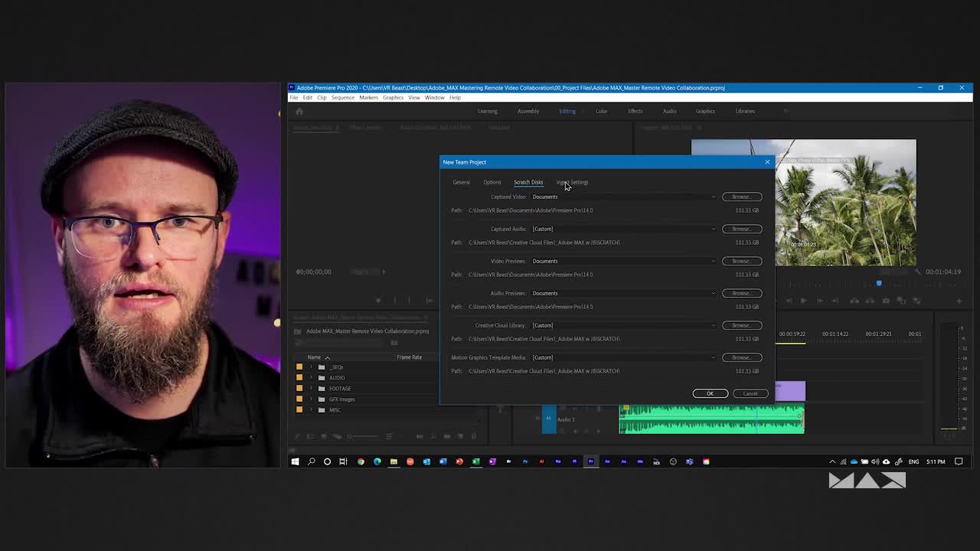Click OK to confirm scratch disk settings

(x=709, y=393)
